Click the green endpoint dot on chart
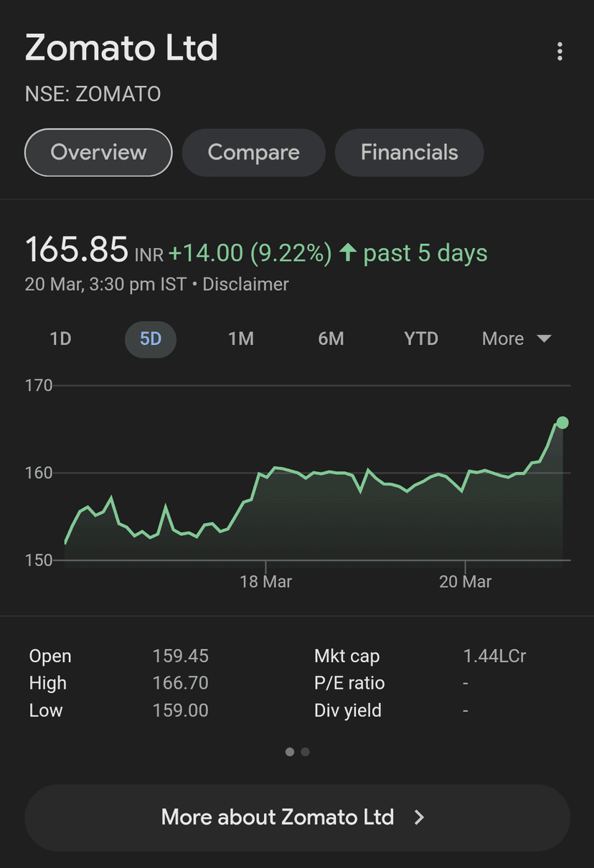Screen dimensions: 594x868 [x=562, y=423]
